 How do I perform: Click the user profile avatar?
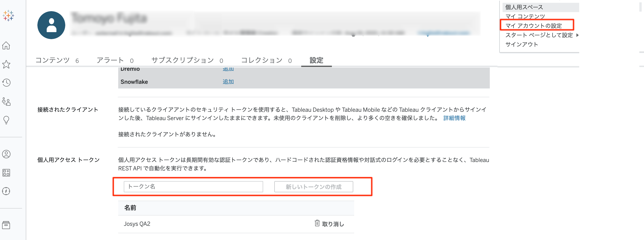click(51, 25)
